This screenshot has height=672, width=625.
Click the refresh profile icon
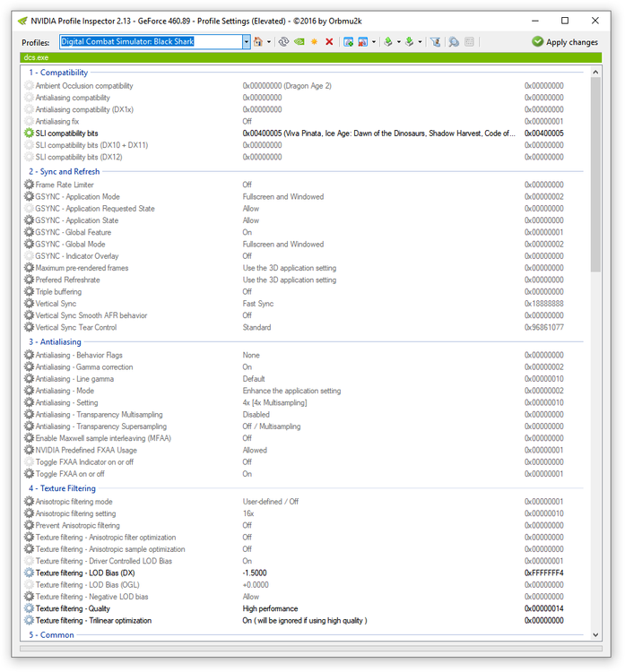coord(283,41)
